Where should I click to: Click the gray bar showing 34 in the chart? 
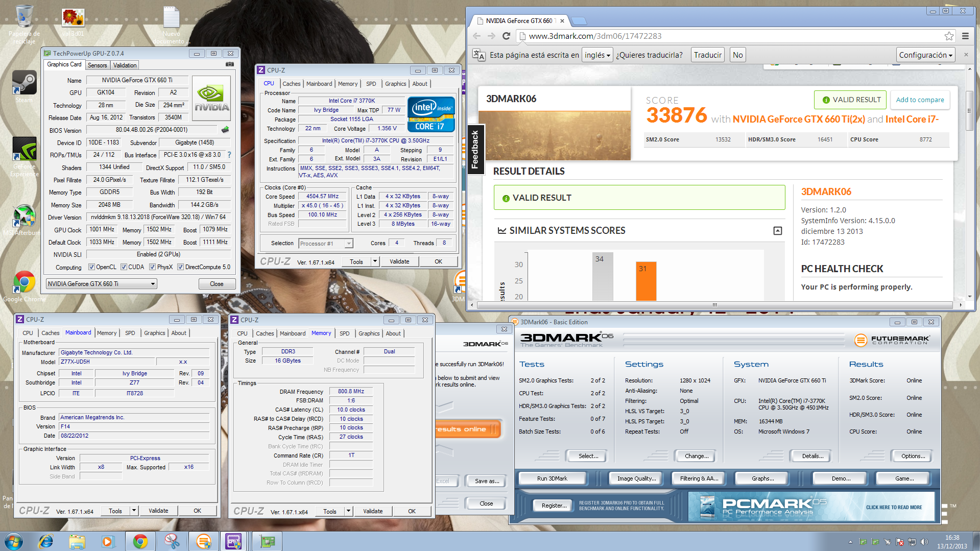pos(603,276)
